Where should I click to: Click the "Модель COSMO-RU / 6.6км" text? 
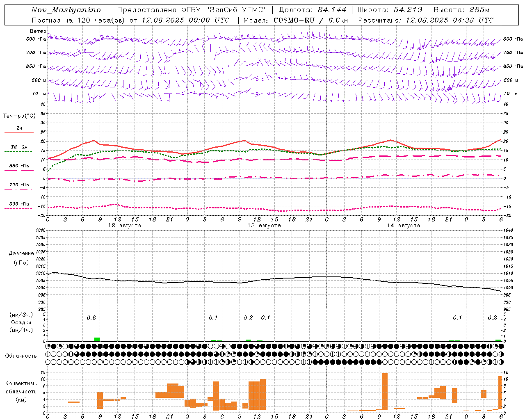[x=296, y=20]
